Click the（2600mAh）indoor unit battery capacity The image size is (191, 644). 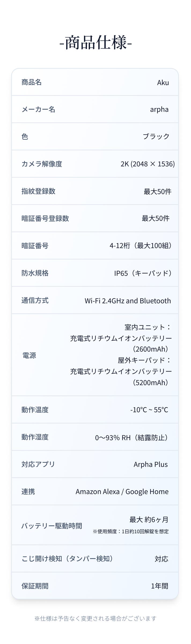(150, 349)
